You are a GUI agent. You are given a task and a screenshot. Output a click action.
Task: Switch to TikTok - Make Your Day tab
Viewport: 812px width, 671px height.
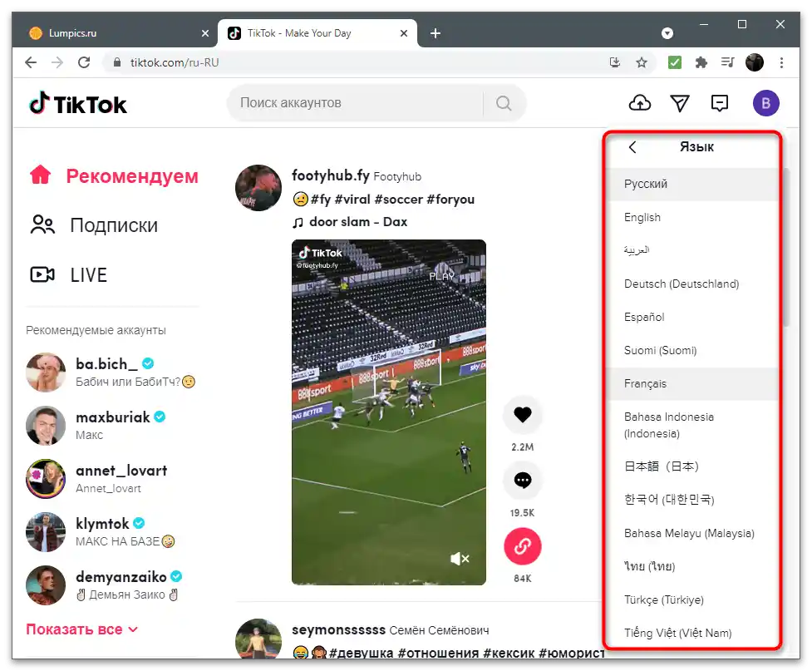click(x=317, y=33)
